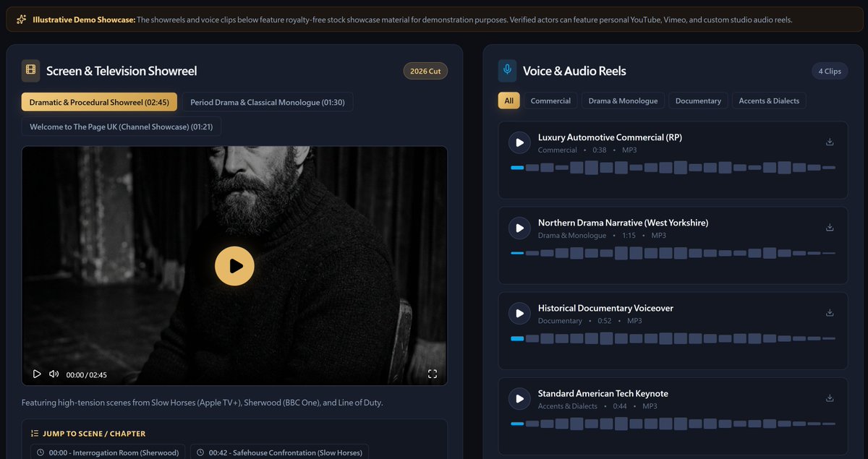Download the Historical Documentary Voiceover MP3
This screenshot has height=459, width=868.
coord(830,312)
